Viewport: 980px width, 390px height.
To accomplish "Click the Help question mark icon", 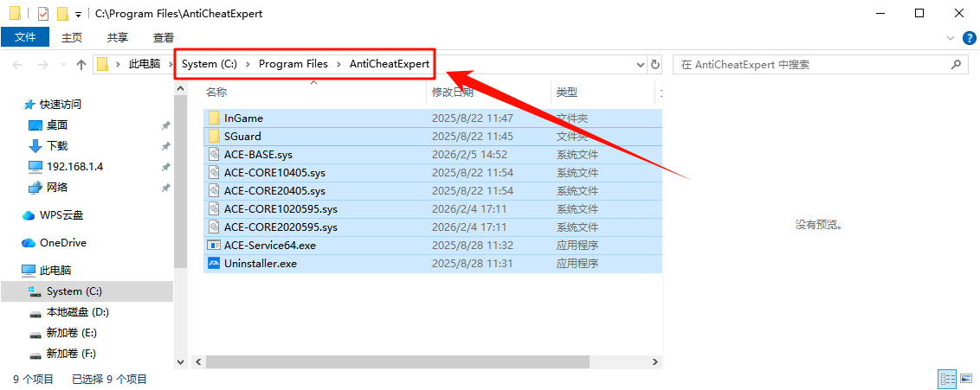I will click(969, 38).
